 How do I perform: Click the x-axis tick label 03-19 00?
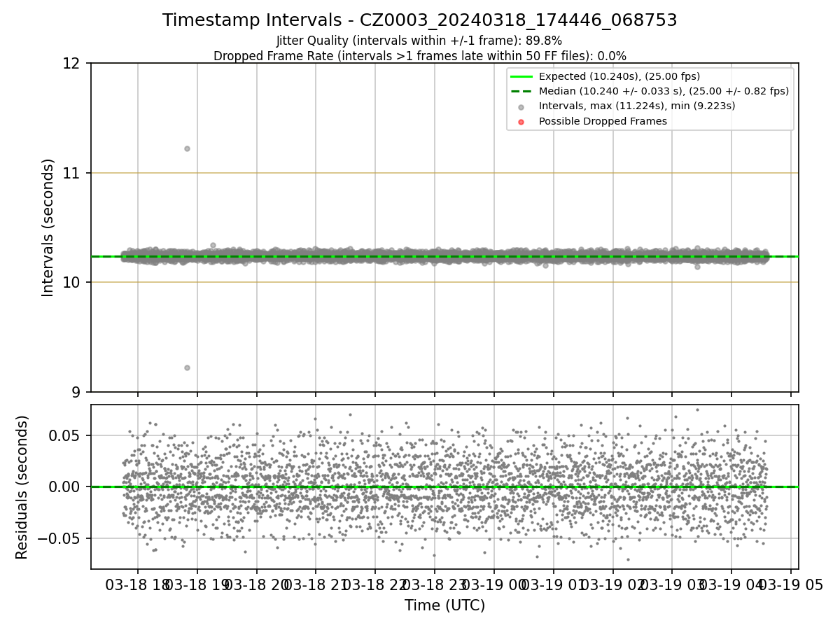pyautogui.click(x=493, y=585)
